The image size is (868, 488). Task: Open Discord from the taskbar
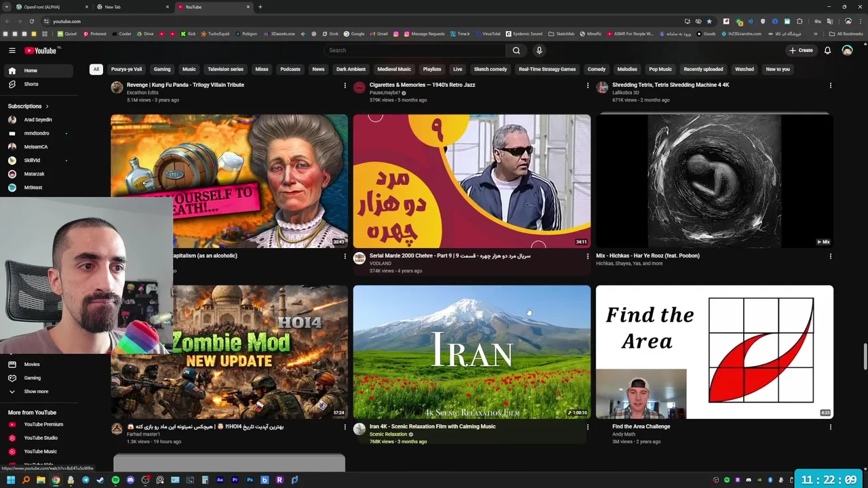[x=130, y=480]
